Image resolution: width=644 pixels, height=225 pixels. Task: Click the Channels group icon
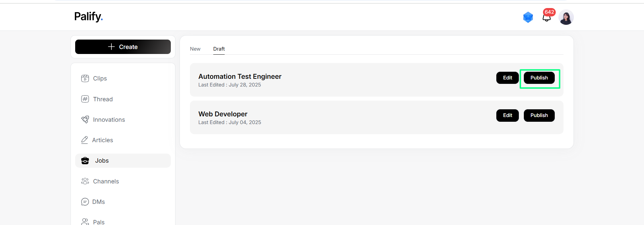[85, 181]
